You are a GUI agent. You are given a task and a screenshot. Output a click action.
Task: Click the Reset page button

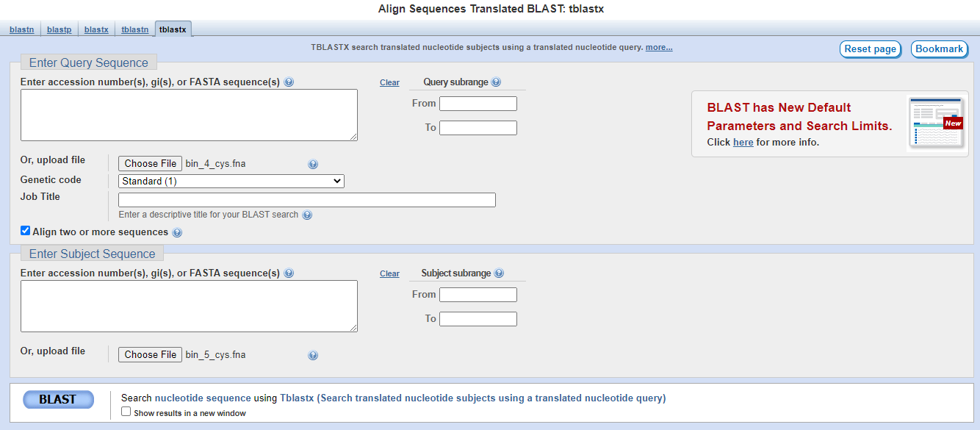click(871, 49)
